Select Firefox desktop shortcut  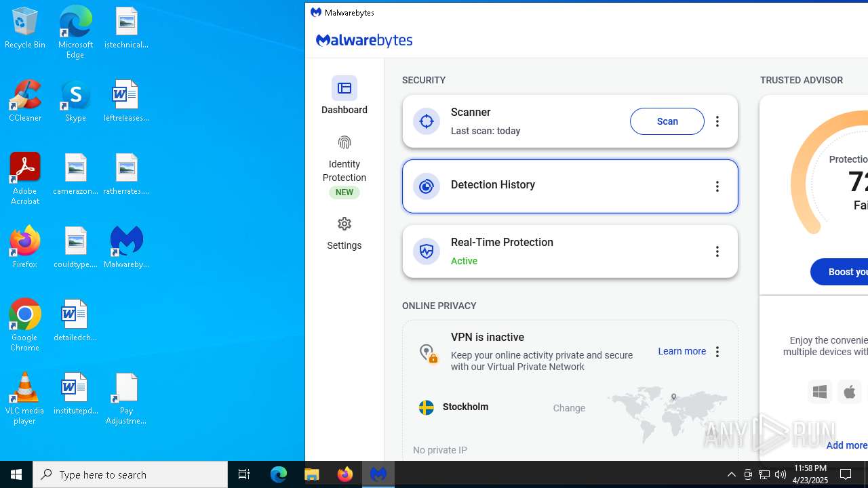coord(25,247)
